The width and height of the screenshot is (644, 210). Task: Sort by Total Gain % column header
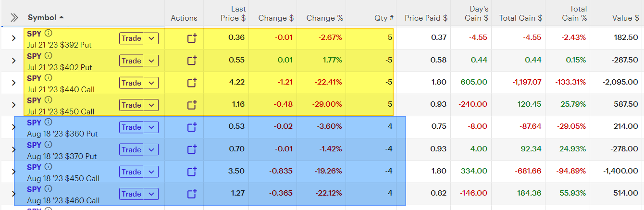[574, 13]
